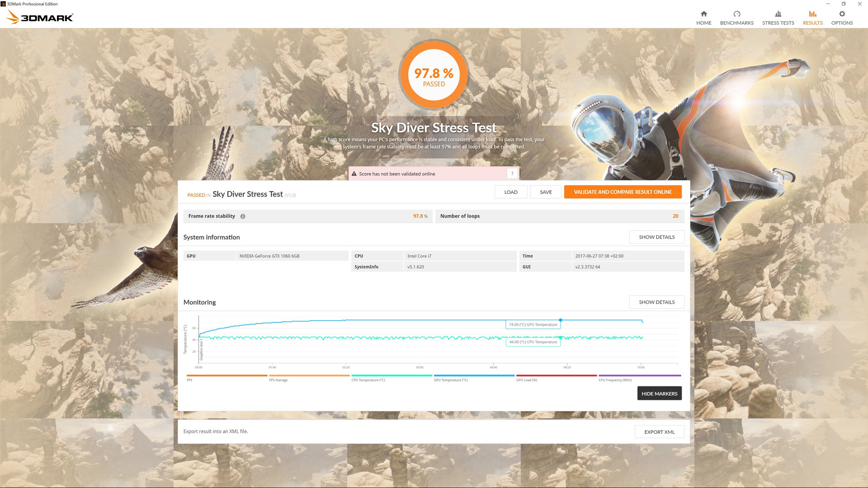Open the Stress Tests chart icon
This screenshot has height=488, width=868.
coord(778,14)
